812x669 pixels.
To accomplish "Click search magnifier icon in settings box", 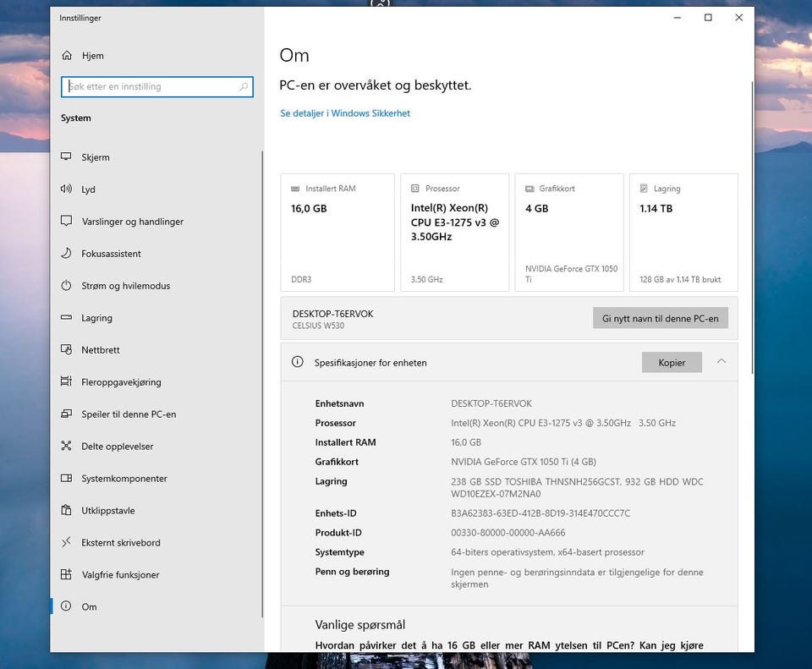I will coord(244,87).
